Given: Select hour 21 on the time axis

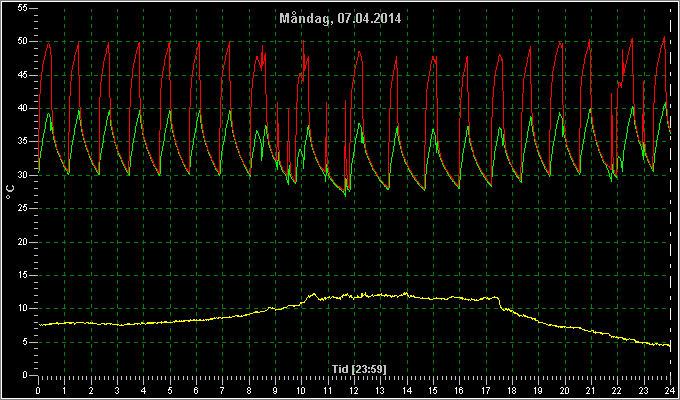Looking at the screenshot, I should coord(591,390).
